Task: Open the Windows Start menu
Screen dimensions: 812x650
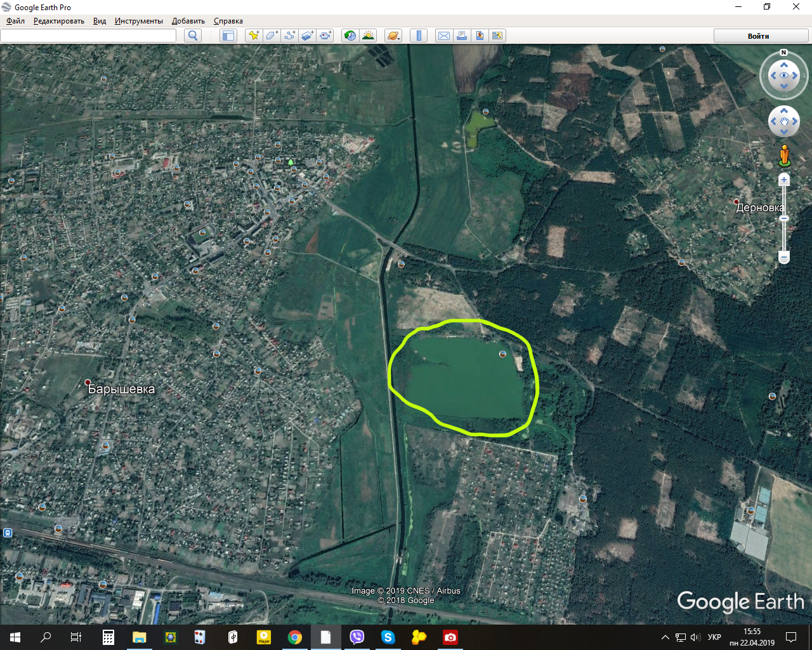Action: click(x=15, y=637)
